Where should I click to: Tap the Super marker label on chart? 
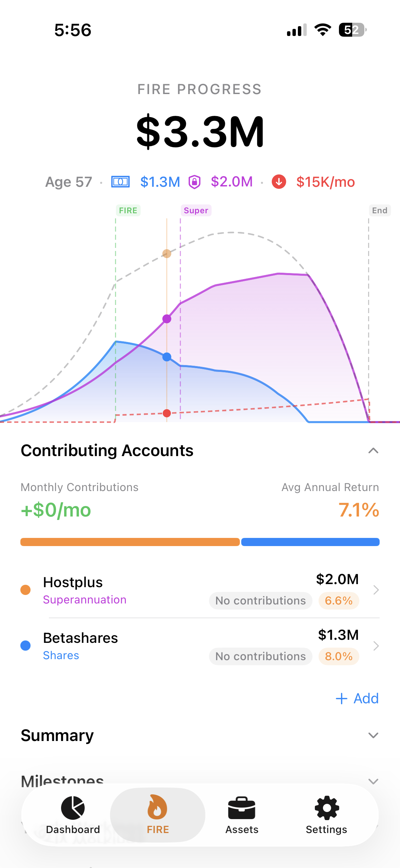196,211
